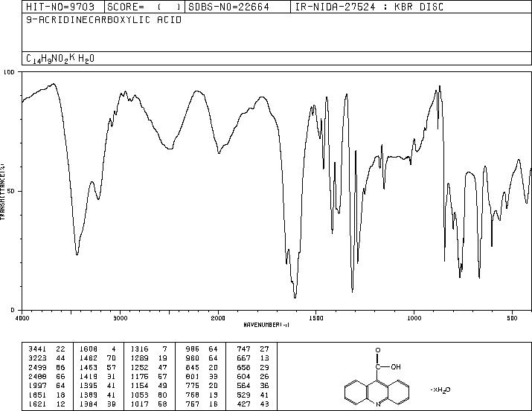This screenshot has height=411, width=532.
Task: Select the molecular formula C14H9NO2K H2O
Action: pos(60,59)
